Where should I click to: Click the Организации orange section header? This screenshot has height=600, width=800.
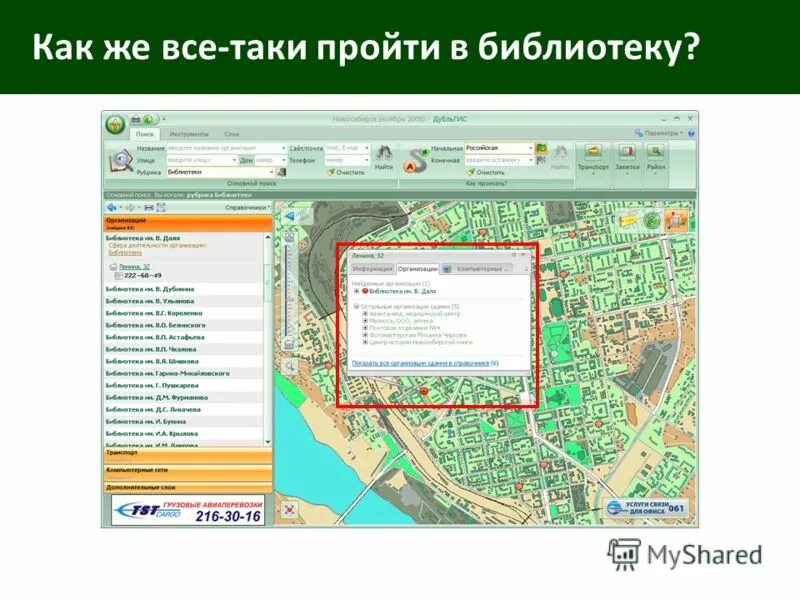click(188, 223)
